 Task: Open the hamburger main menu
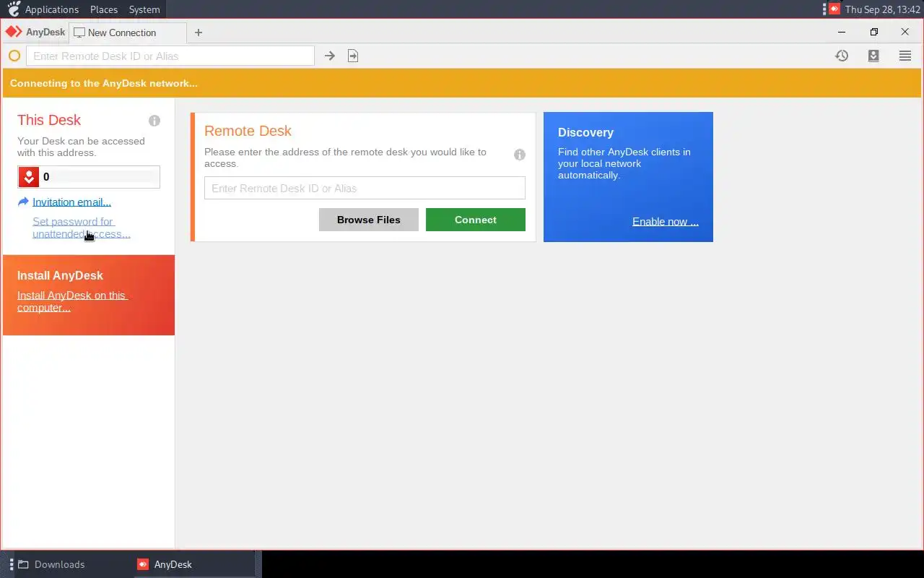pos(905,56)
